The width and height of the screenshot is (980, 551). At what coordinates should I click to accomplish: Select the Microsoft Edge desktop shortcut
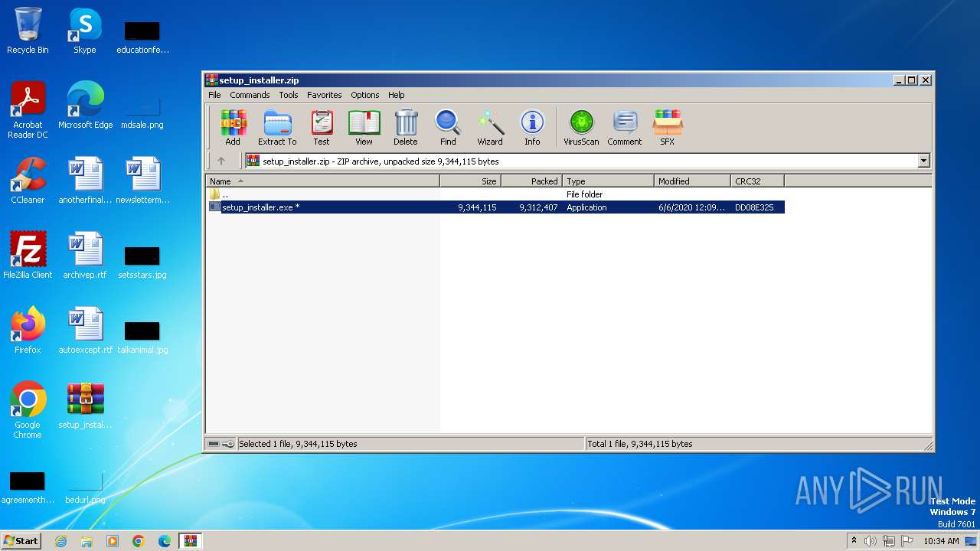pyautogui.click(x=85, y=106)
